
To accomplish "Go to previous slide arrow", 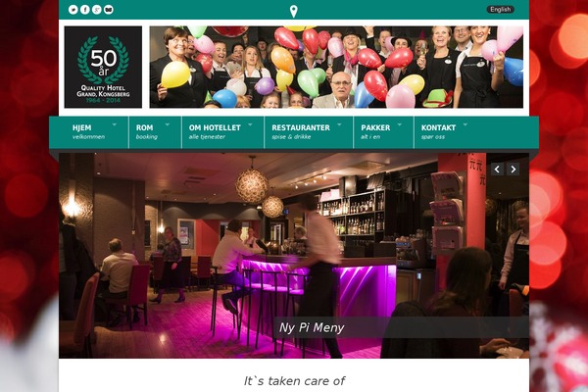I will (497, 170).
